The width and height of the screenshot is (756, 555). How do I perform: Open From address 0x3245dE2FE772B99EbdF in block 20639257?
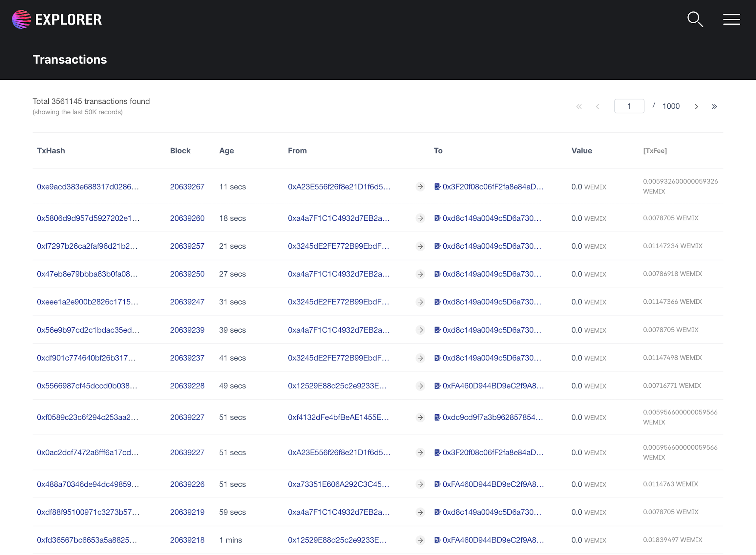click(338, 246)
